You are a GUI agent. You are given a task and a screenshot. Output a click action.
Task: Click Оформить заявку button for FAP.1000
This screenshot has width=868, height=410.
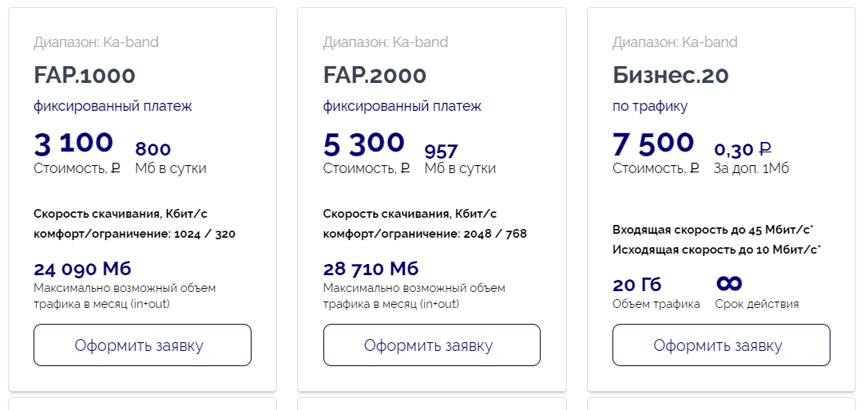142,345
